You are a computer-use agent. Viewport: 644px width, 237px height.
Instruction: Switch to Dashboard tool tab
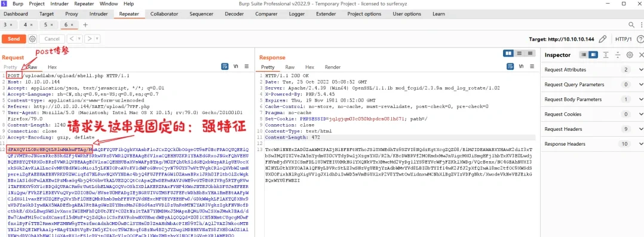(x=16, y=14)
